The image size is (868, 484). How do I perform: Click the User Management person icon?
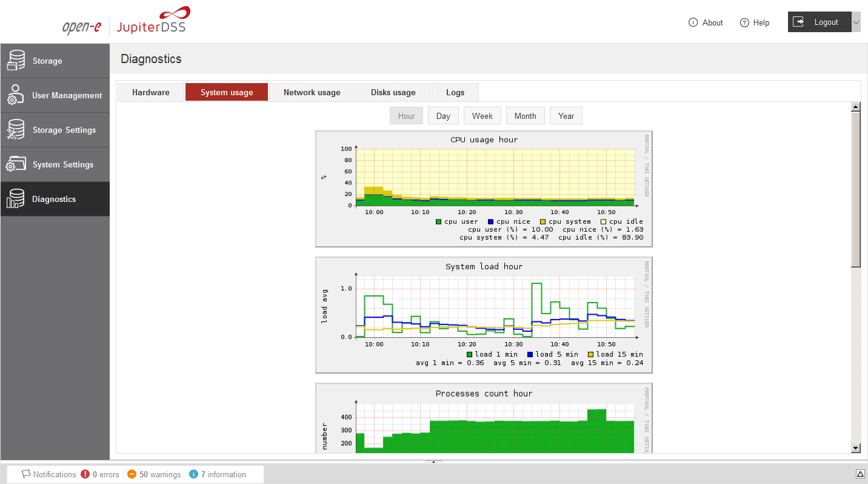point(16,95)
